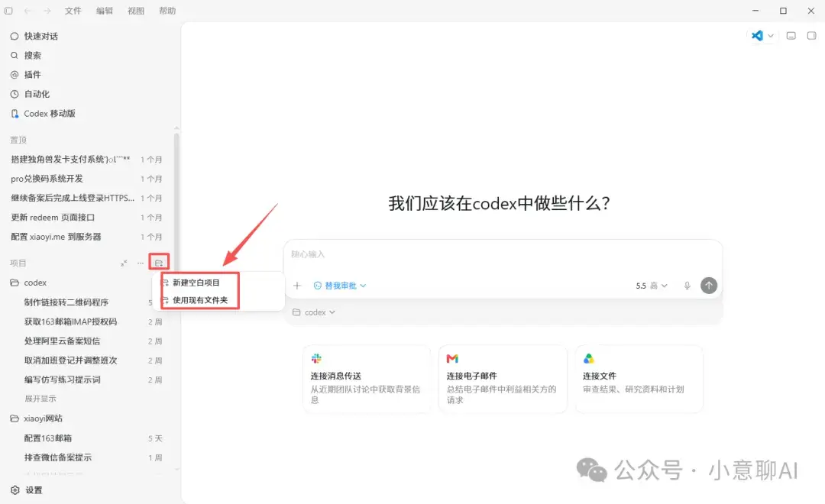Go back with the left arrow
This screenshot has height=504, width=825.
[x=27, y=11]
